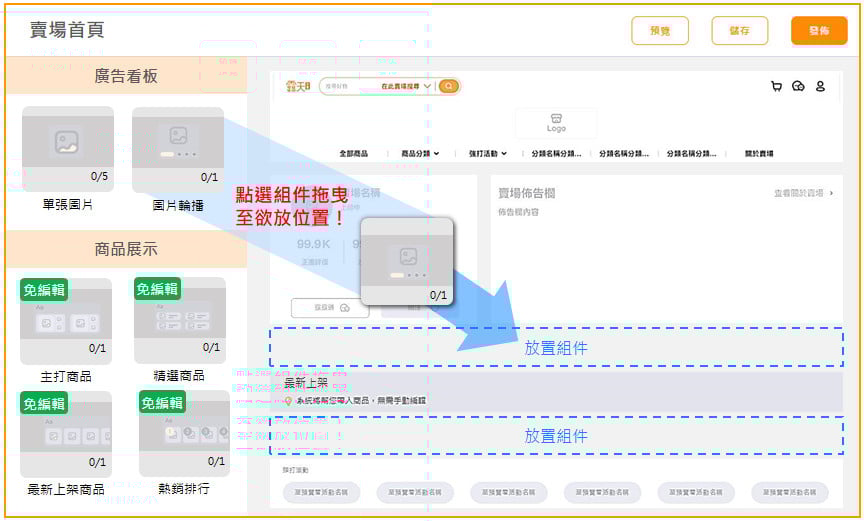Open the shopping cart icon
Image resolution: width=864 pixels, height=521 pixels.
coord(776,87)
